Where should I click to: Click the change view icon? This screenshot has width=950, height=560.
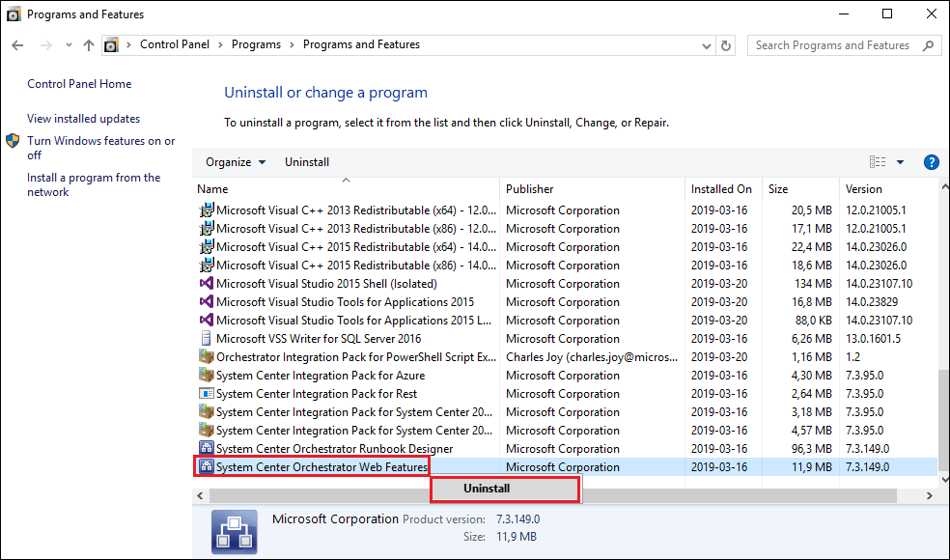[x=878, y=162]
